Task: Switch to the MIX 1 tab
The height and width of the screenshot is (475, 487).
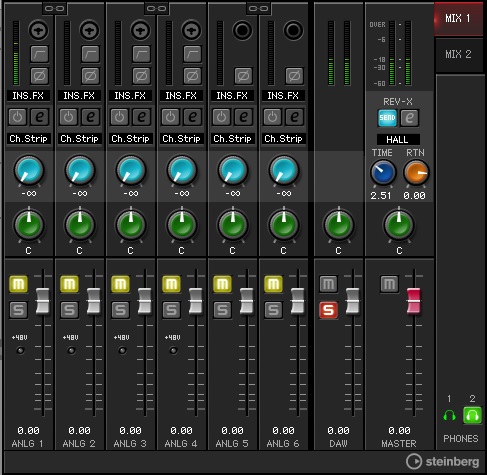Action: click(x=458, y=18)
